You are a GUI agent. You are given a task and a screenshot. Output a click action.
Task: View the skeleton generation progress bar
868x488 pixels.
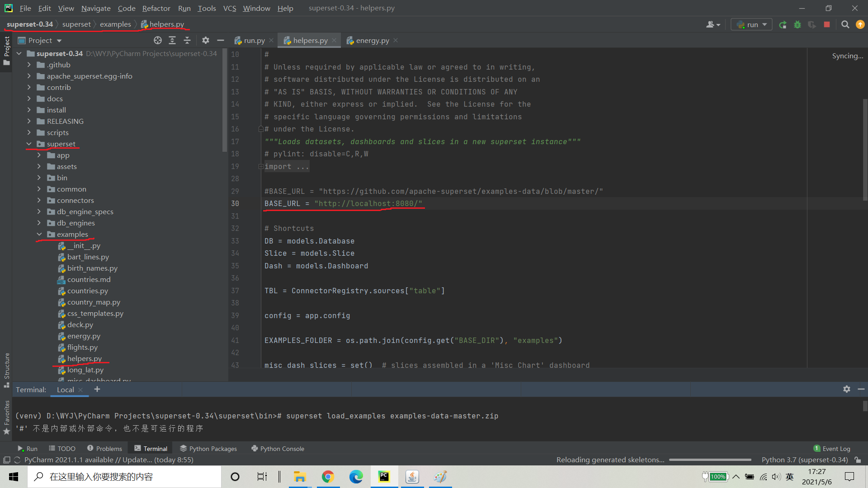[x=710, y=460]
